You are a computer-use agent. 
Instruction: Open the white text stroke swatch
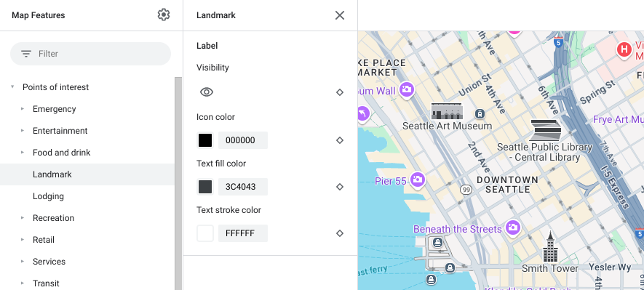(x=205, y=233)
